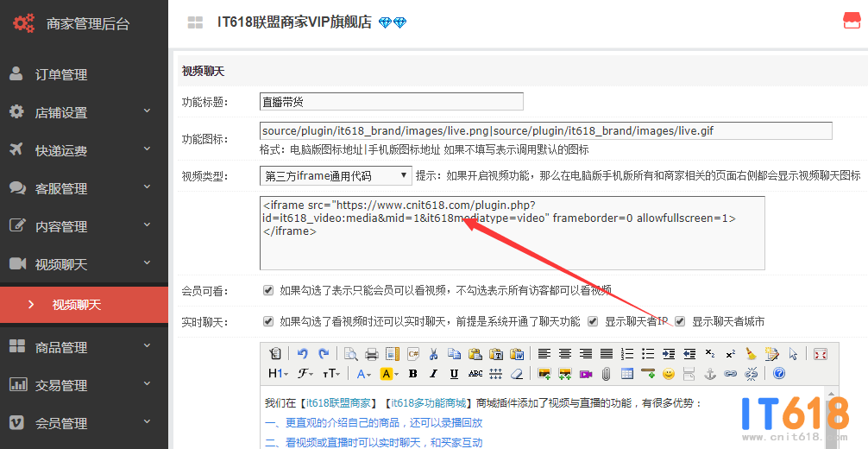Click the editor help question mark icon
The height and width of the screenshot is (449, 868).
pyautogui.click(x=778, y=374)
